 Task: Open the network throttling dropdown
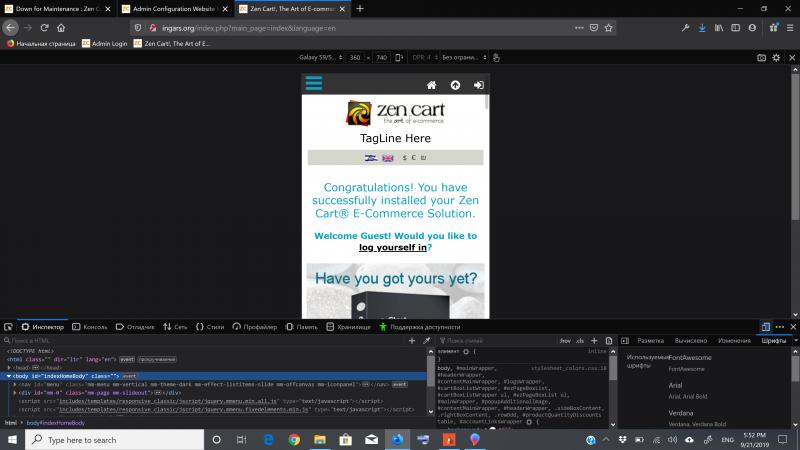tap(464, 58)
